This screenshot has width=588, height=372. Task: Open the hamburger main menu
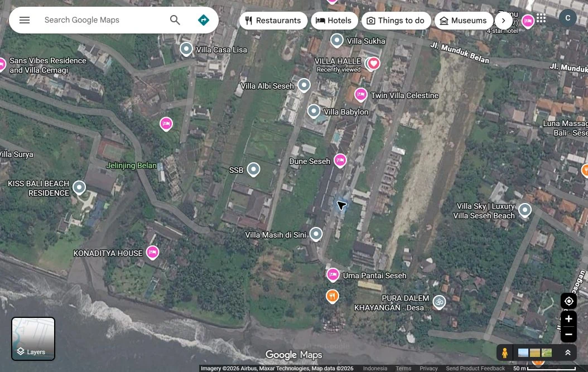click(x=25, y=20)
